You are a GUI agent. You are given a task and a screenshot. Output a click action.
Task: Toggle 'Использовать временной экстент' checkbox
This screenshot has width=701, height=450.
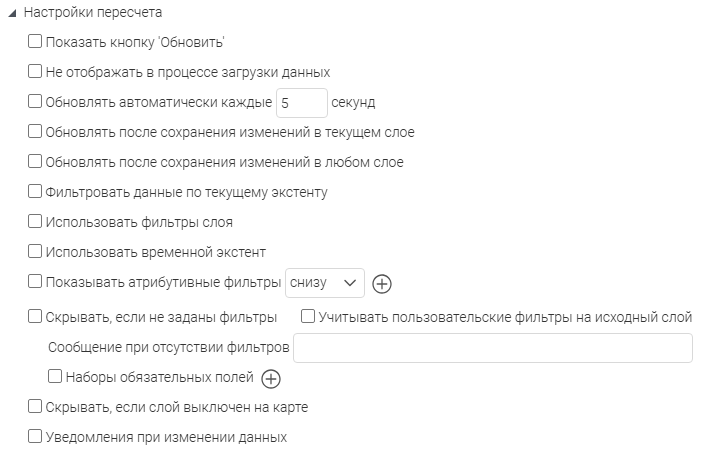(x=36, y=252)
